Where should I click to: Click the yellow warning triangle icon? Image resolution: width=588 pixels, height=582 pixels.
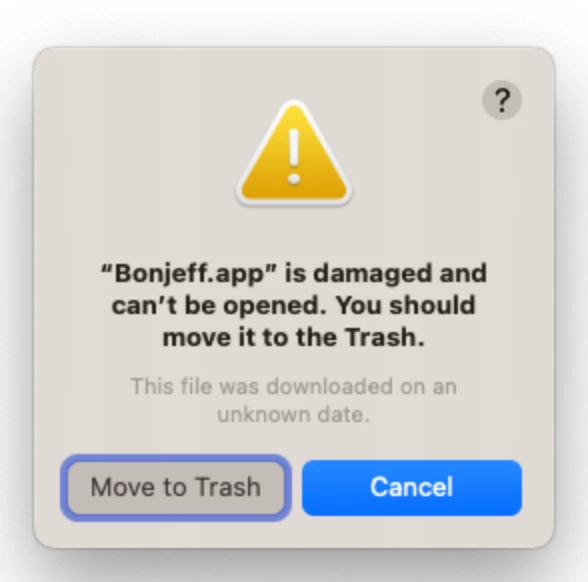tap(294, 153)
